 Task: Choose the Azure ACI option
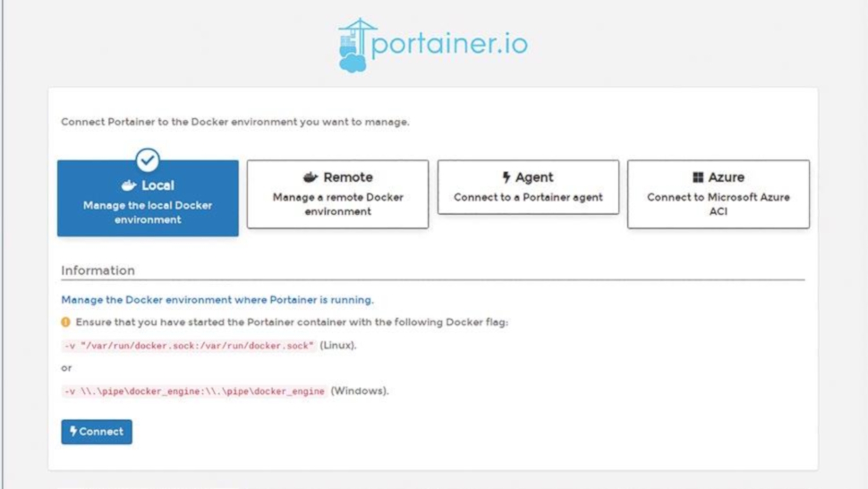[718, 193]
